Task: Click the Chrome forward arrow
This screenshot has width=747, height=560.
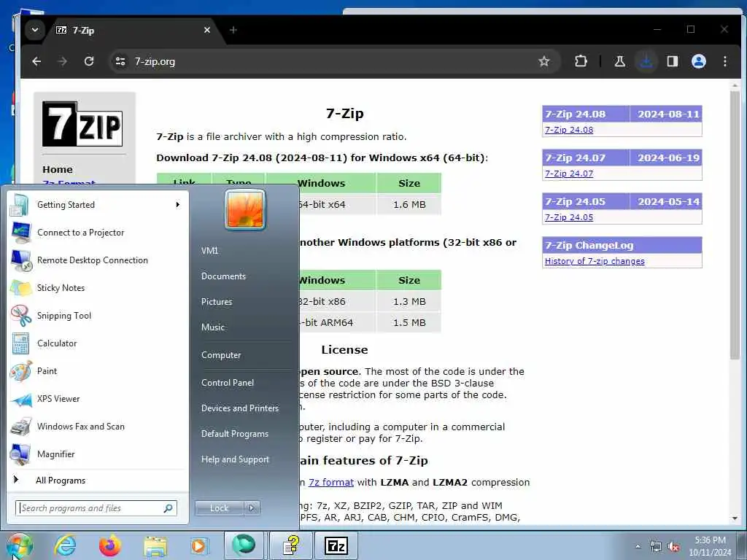Action: point(63,61)
